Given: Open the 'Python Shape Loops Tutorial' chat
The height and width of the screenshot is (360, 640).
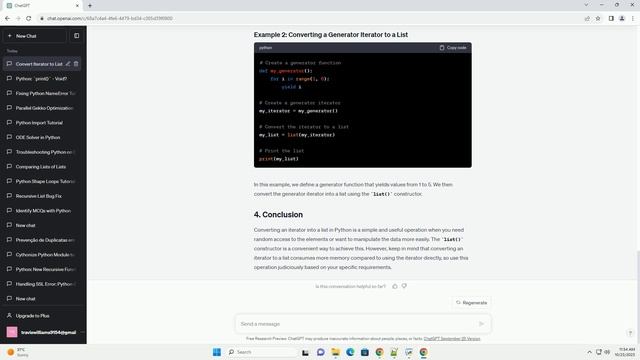Looking at the screenshot, I should [42, 181].
